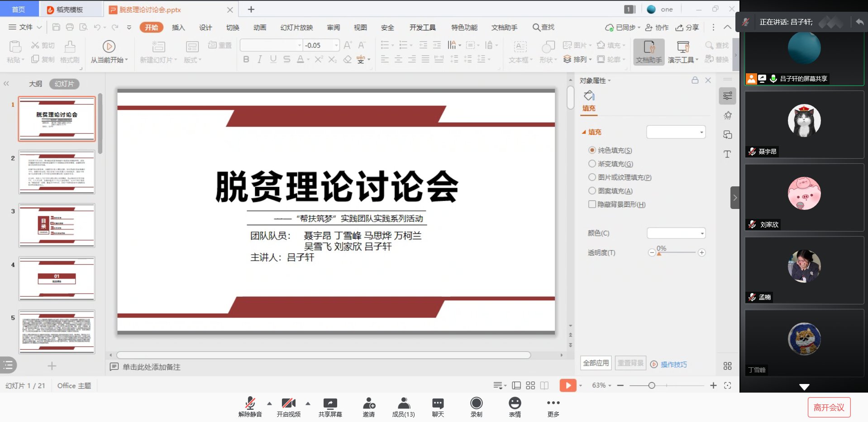
Task: Select the gradient fill radio option
Action: 592,164
